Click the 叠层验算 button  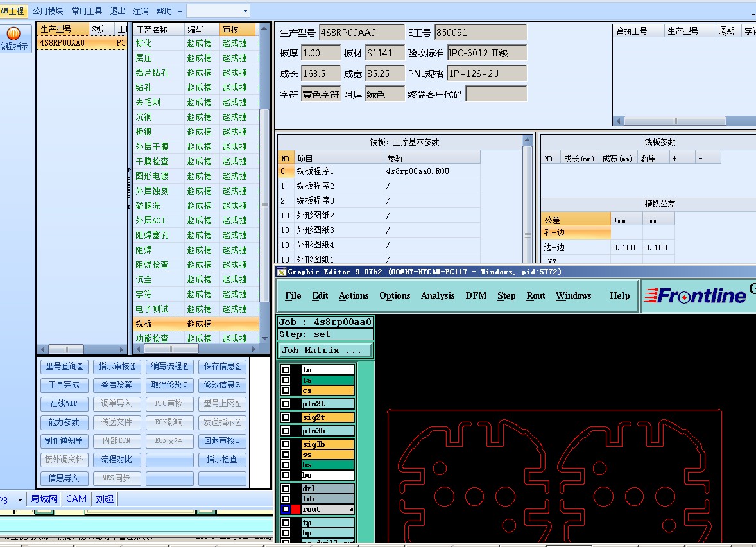click(117, 385)
